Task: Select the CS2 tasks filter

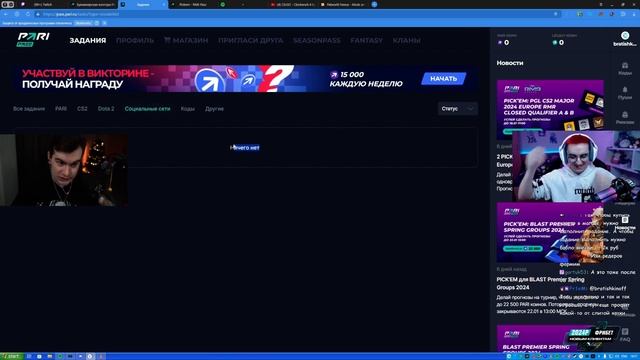Action: coord(82,109)
